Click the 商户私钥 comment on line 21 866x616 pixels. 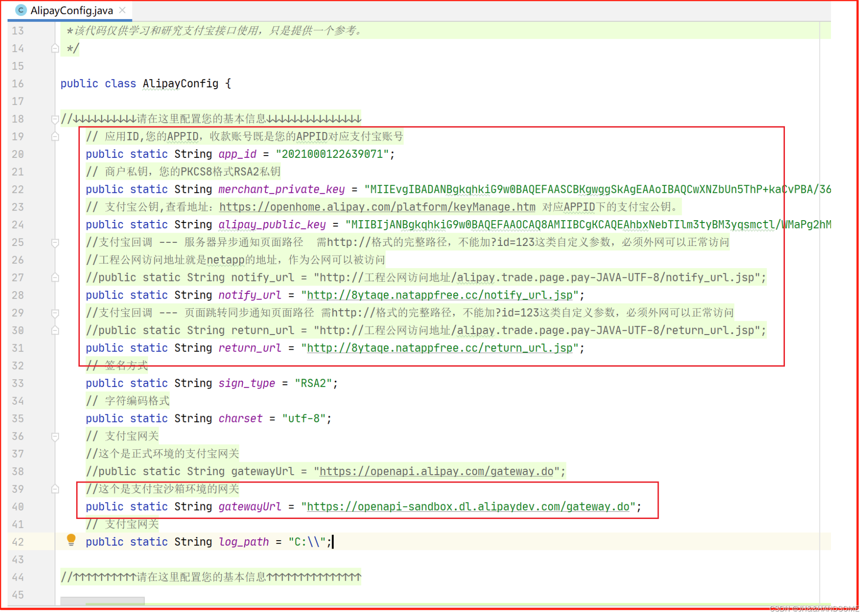point(183,172)
